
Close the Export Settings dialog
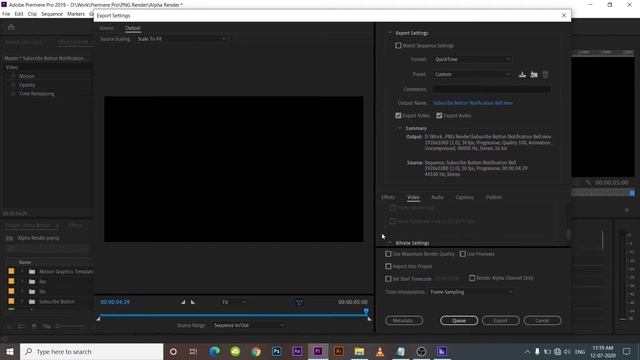point(564,16)
